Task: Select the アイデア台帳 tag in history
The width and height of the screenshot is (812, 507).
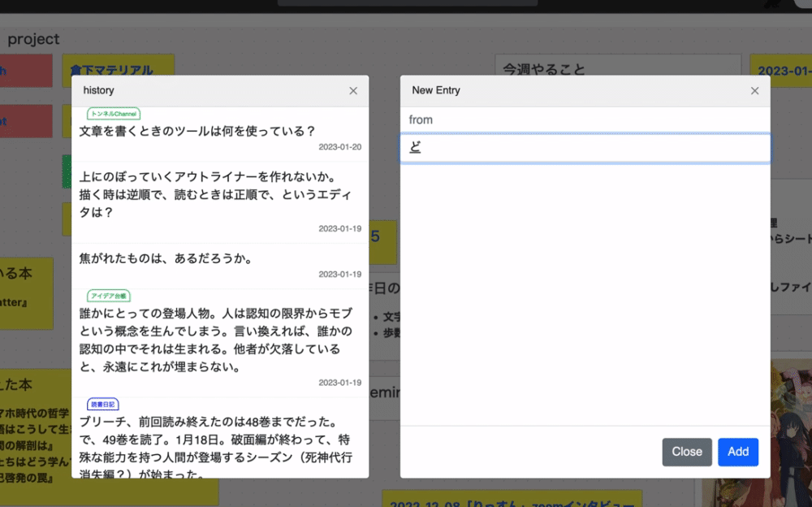Action: click(x=108, y=296)
